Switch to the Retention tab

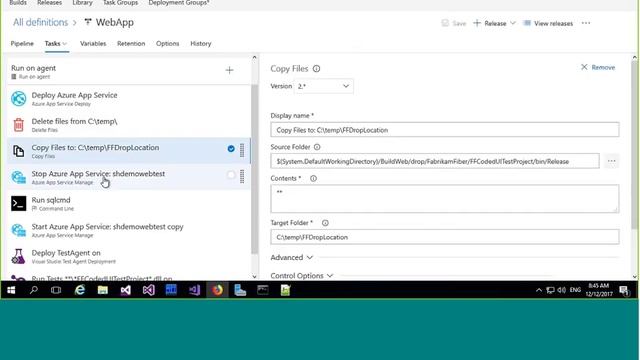click(131, 44)
